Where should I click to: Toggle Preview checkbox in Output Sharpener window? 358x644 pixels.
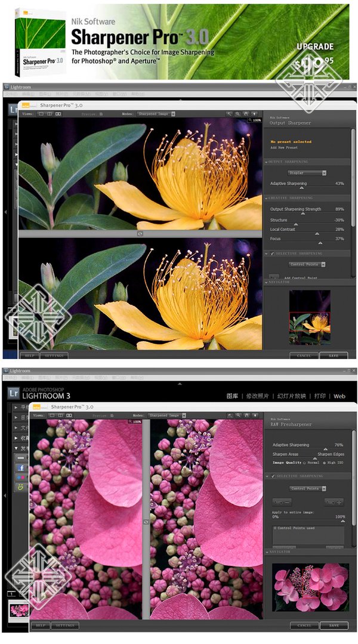click(x=101, y=114)
